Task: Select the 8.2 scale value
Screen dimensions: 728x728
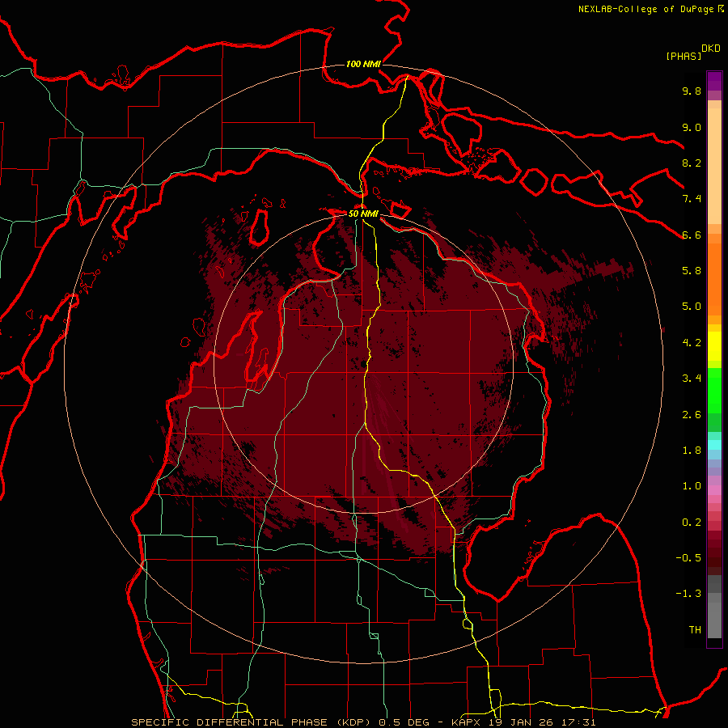Action: (x=692, y=163)
